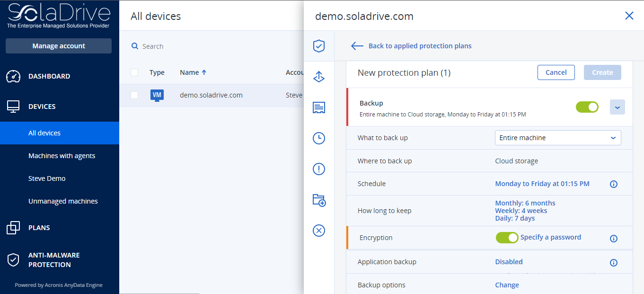The width and height of the screenshot is (644, 294).
Task: Click demo.soladrive.com device name in table
Action: [x=211, y=95]
